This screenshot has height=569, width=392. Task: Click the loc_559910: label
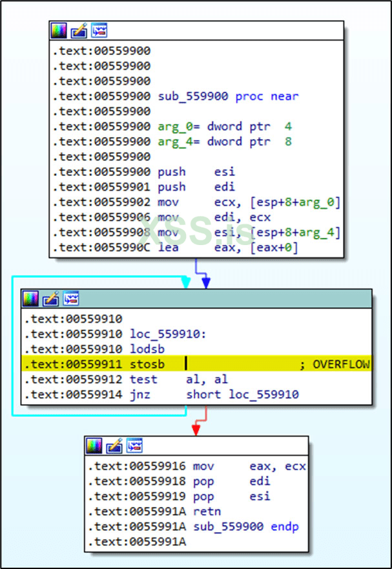(x=168, y=334)
